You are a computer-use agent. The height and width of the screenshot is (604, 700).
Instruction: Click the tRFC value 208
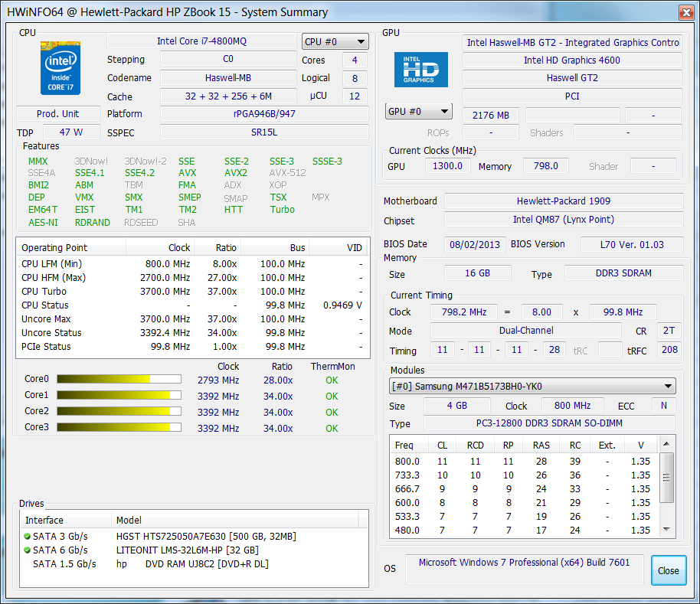(x=669, y=350)
